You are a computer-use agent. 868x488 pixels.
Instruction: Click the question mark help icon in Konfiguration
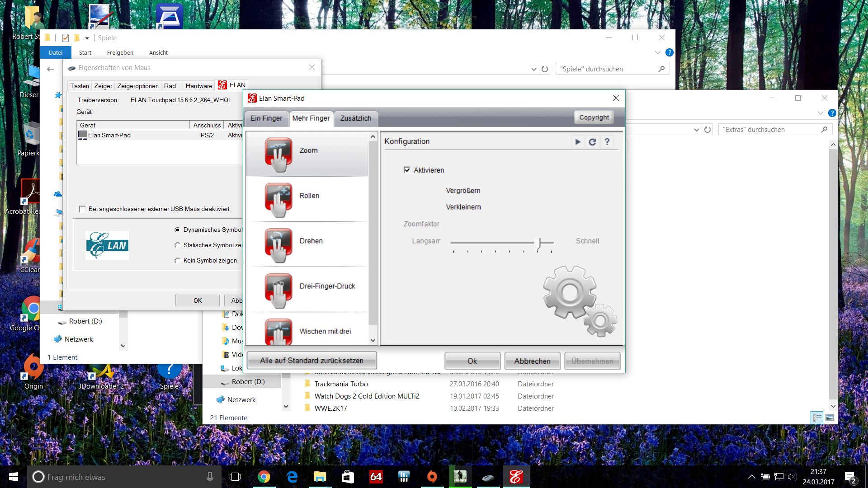tap(607, 142)
